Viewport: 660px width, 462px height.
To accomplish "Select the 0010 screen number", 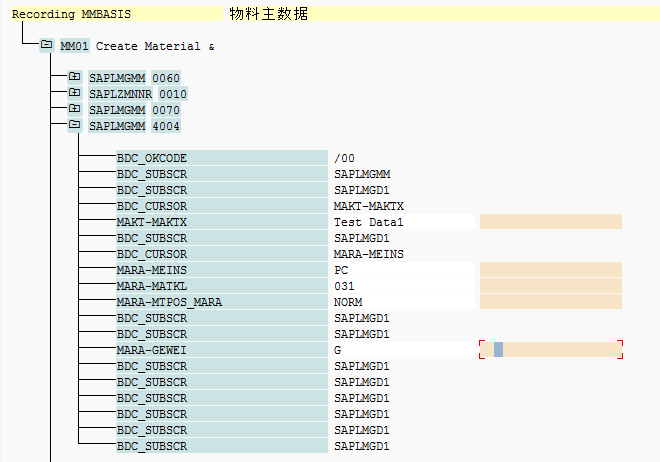I will (x=173, y=94).
